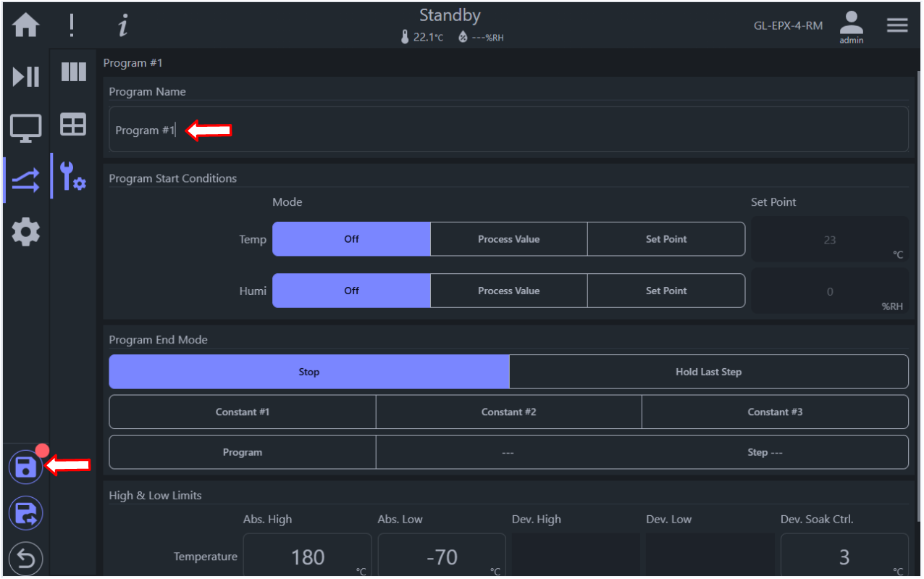Click the 'Standby' status text
Viewport: 924px width, 579px height.
pyautogui.click(x=450, y=15)
